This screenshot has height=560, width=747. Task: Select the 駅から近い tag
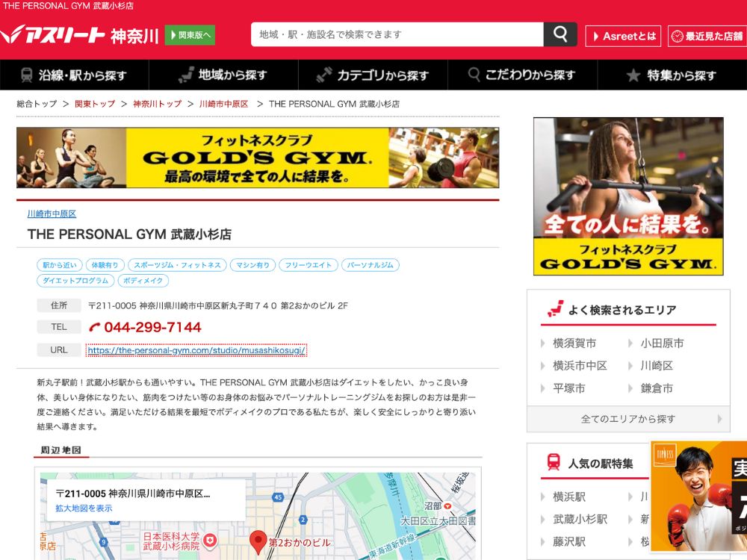(60, 265)
